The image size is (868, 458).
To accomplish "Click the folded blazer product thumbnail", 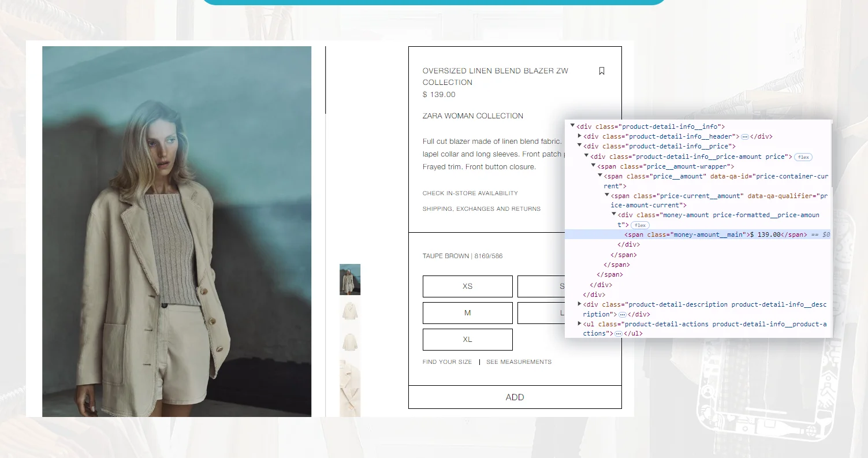I will click(350, 310).
